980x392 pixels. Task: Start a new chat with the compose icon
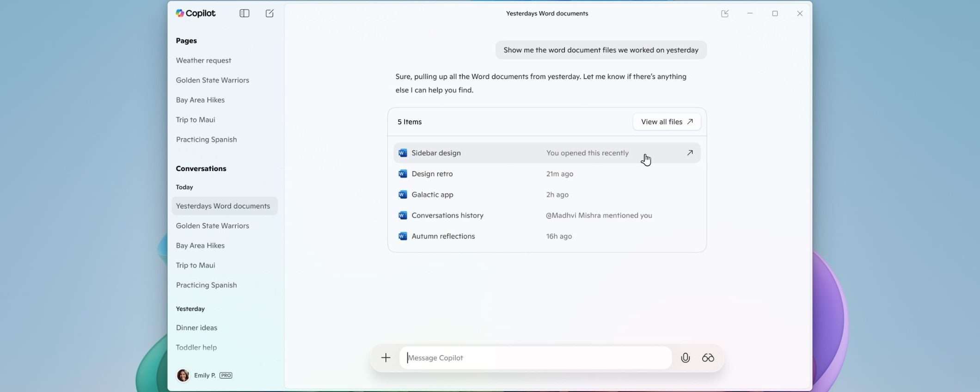pos(269,13)
